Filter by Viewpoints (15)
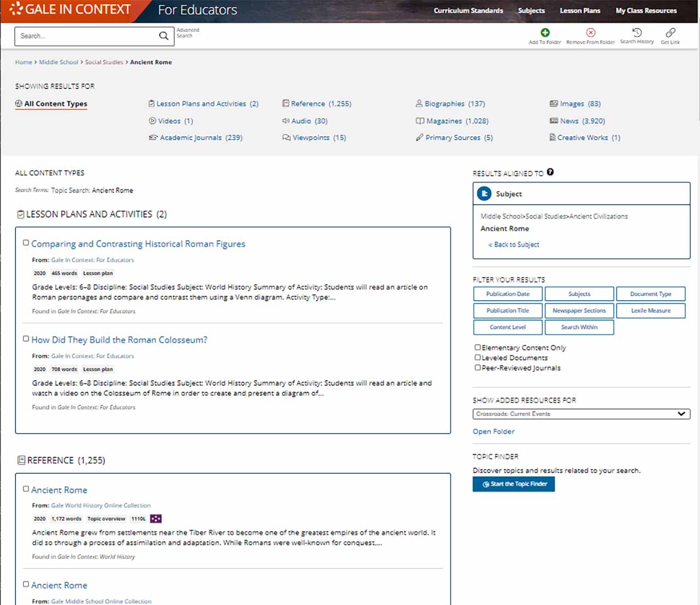This screenshot has width=700, height=605. [x=314, y=137]
